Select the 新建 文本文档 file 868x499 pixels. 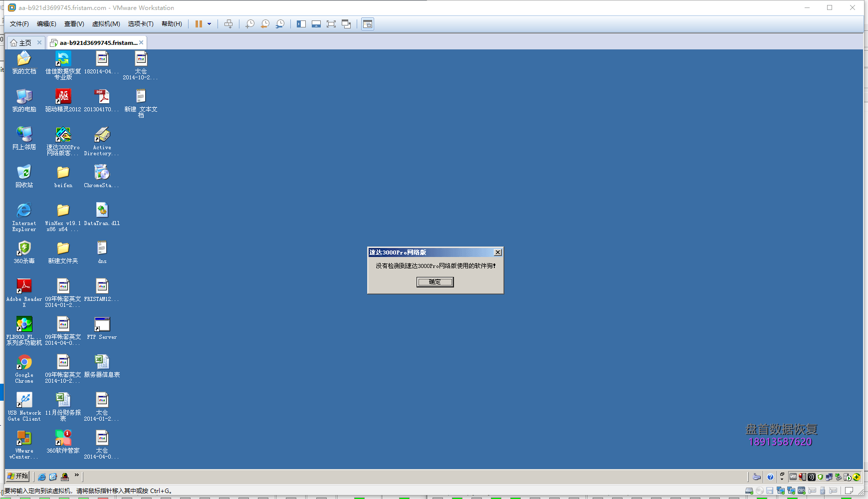pyautogui.click(x=141, y=103)
